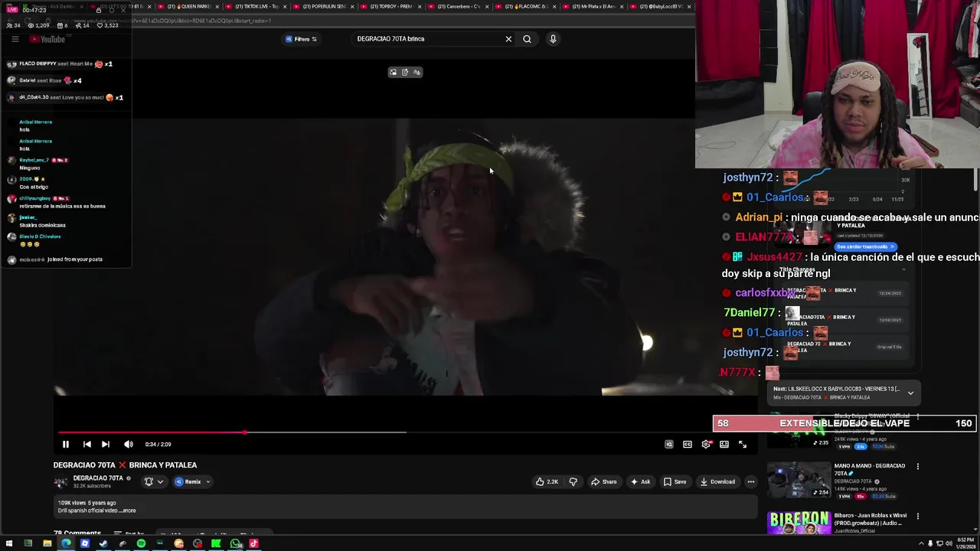Start voice search with microphone icon
Image resolution: width=980 pixels, height=551 pixels.
(x=553, y=39)
